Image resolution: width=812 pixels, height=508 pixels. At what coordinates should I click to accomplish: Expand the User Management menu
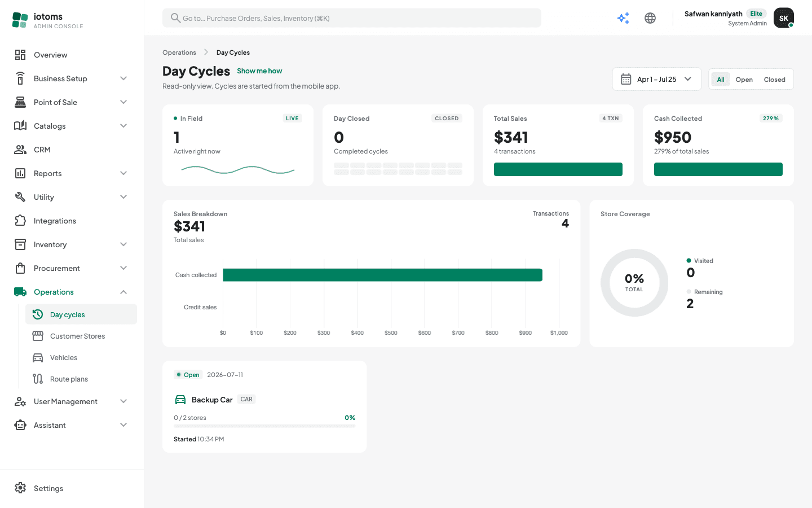[x=72, y=401]
